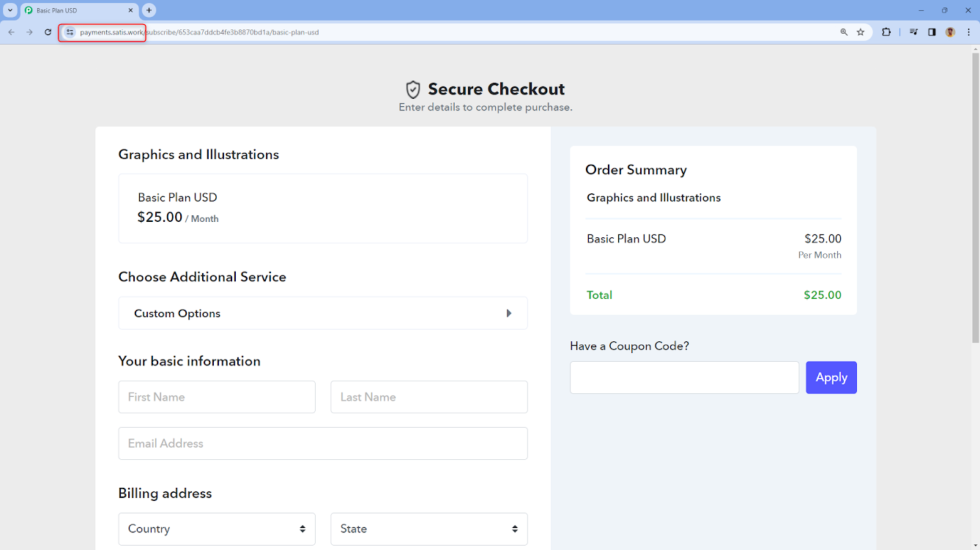The width and height of the screenshot is (980, 550).
Task: Click the site information icon in address bar
Action: pyautogui.click(x=70, y=32)
